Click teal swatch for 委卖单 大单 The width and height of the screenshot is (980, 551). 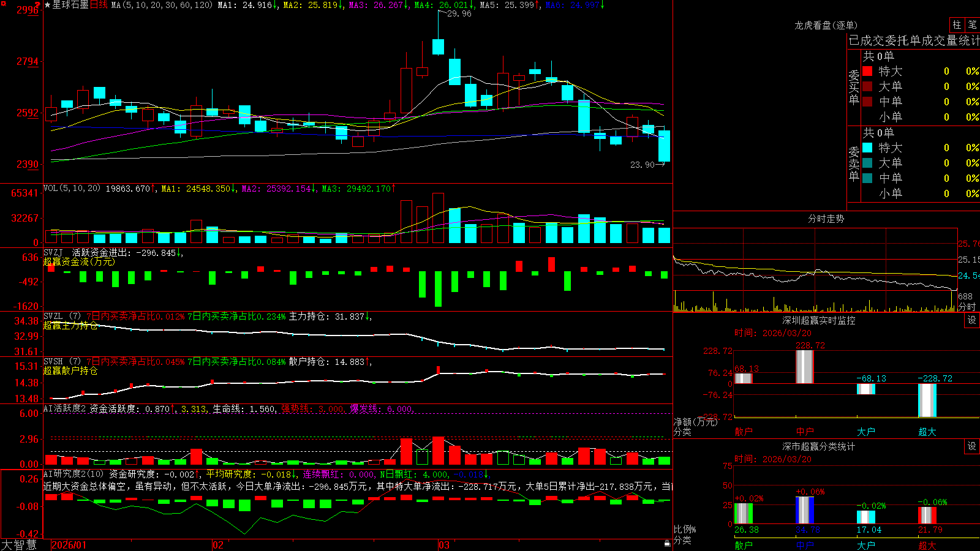(x=867, y=163)
